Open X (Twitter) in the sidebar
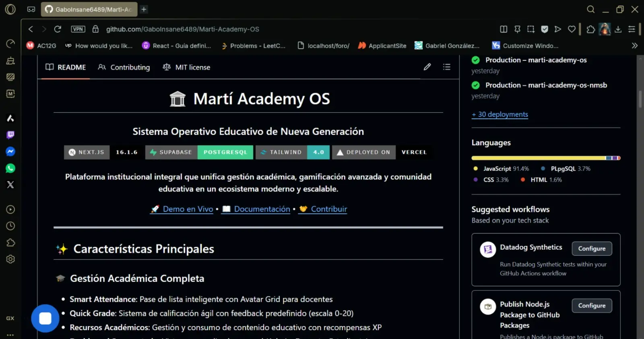This screenshot has height=339, width=644. [x=10, y=184]
